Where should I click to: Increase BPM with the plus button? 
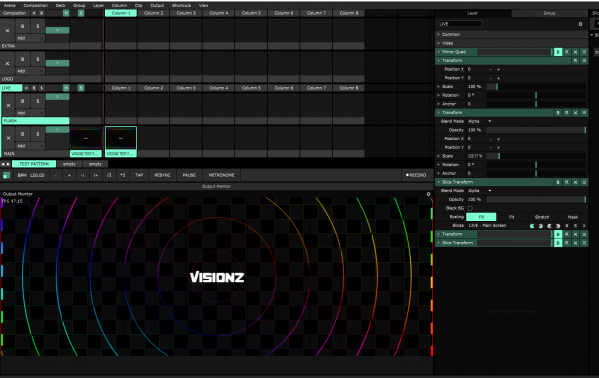[x=69, y=175]
